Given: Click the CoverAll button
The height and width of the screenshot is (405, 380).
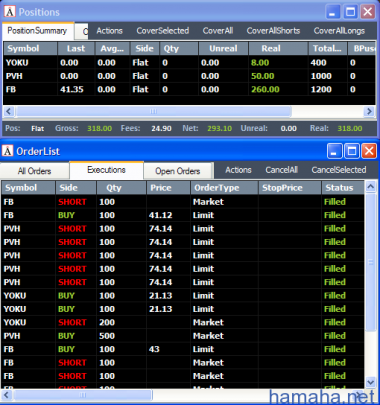Looking at the screenshot, I should [x=218, y=31].
